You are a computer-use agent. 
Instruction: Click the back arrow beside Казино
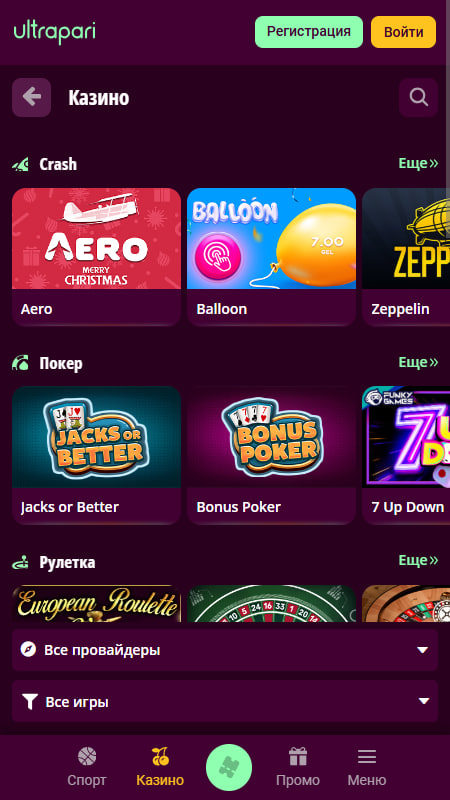tap(32, 97)
